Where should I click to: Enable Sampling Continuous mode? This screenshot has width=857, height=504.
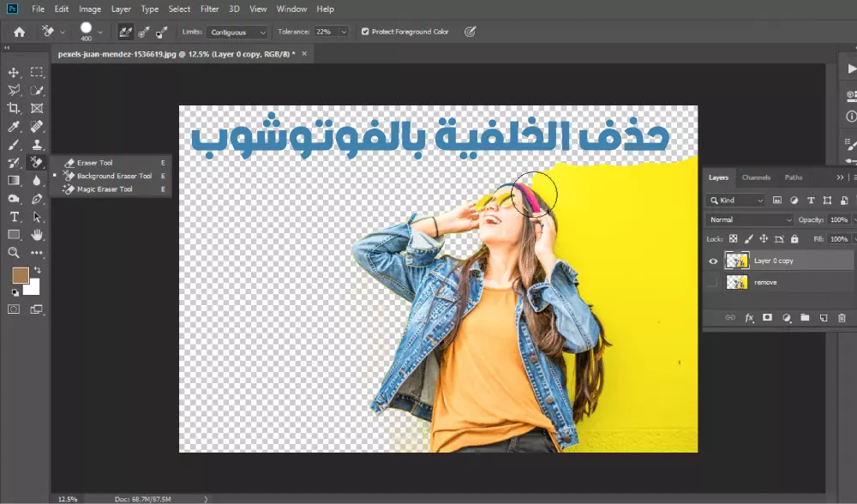[x=126, y=33]
